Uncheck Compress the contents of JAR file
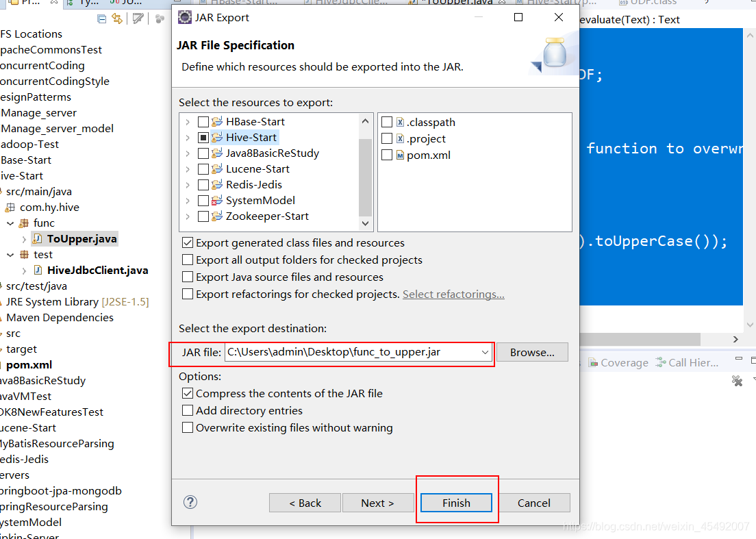Image resolution: width=756 pixels, height=539 pixels. (x=188, y=393)
